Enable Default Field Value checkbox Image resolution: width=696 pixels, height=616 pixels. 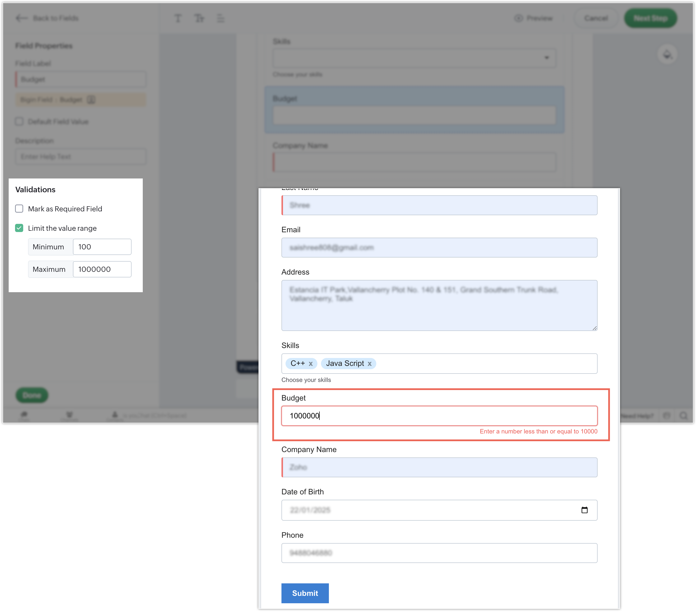[19, 122]
